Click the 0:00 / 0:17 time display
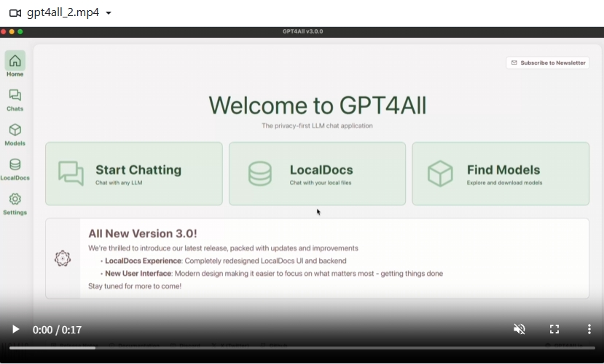Image resolution: width=604 pixels, height=364 pixels. pos(57,330)
